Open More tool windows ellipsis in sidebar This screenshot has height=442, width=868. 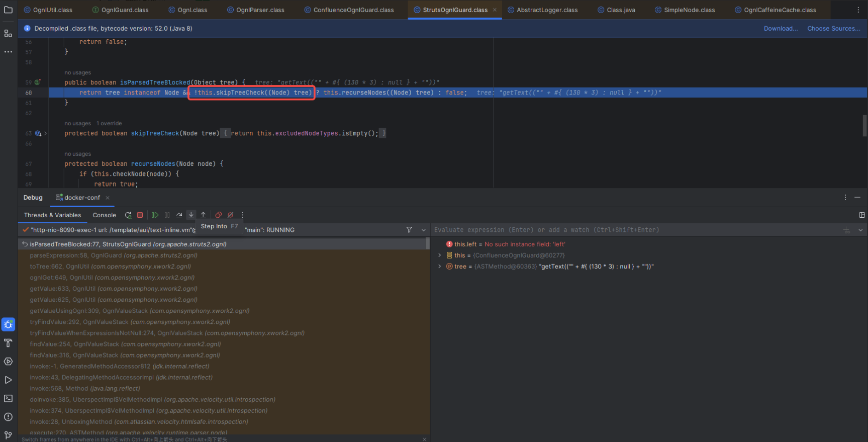point(8,52)
